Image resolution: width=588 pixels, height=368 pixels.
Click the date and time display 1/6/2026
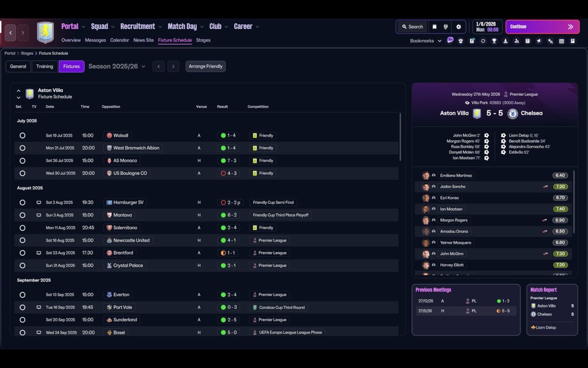(487, 27)
